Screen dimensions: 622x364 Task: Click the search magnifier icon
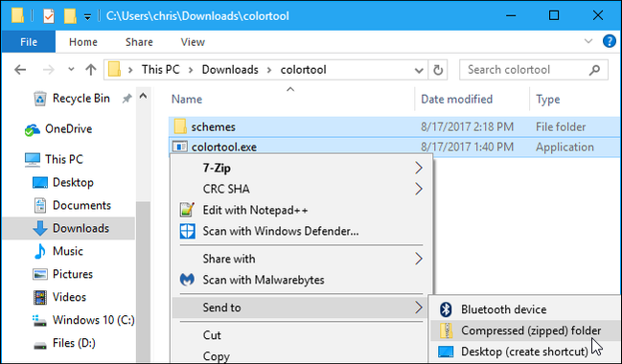tap(594, 70)
